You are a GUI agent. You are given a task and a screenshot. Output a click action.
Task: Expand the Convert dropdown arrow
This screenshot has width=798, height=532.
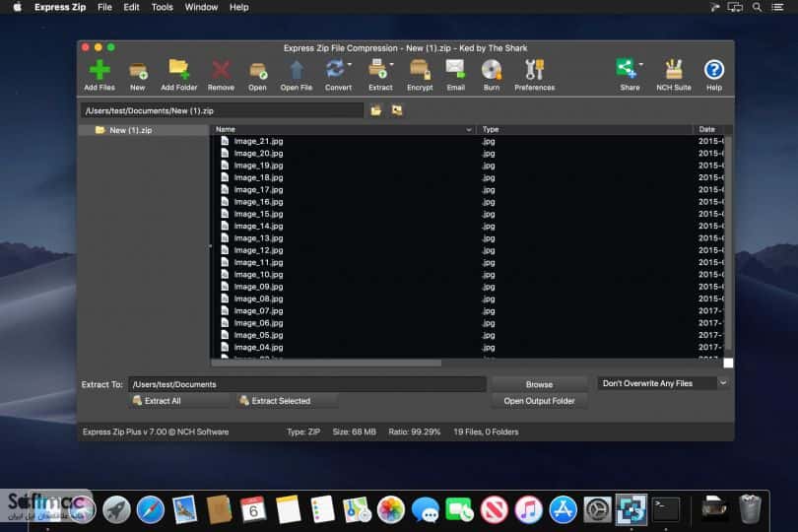point(350,65)
